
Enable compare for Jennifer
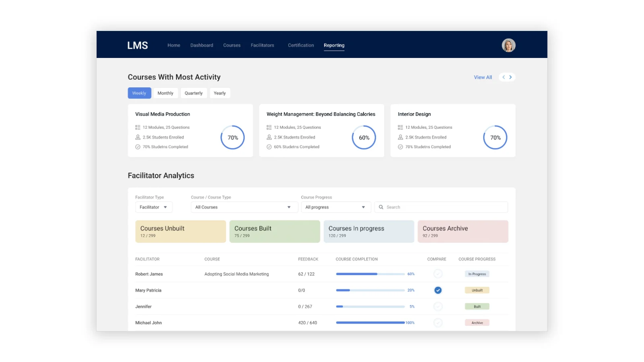(438, 306)
